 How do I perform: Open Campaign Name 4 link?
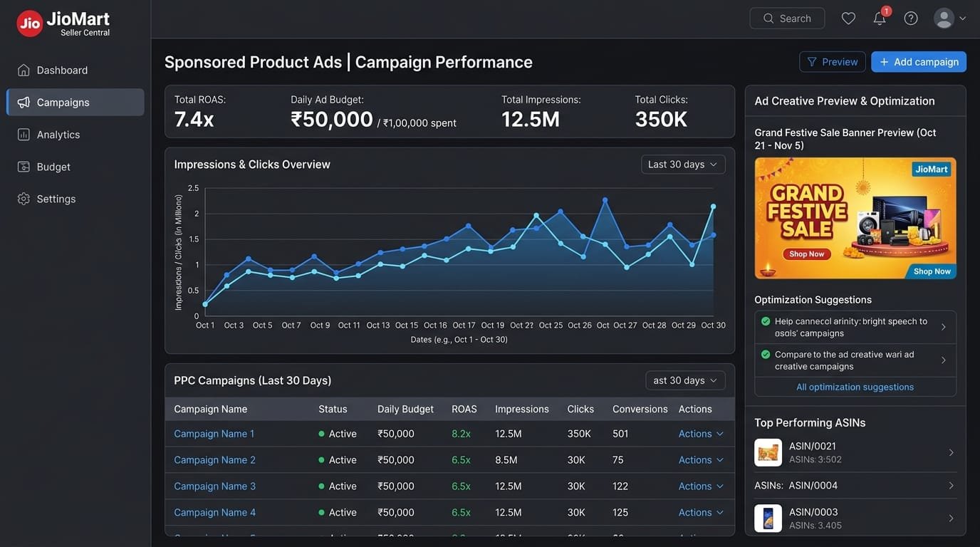(214, 512)
